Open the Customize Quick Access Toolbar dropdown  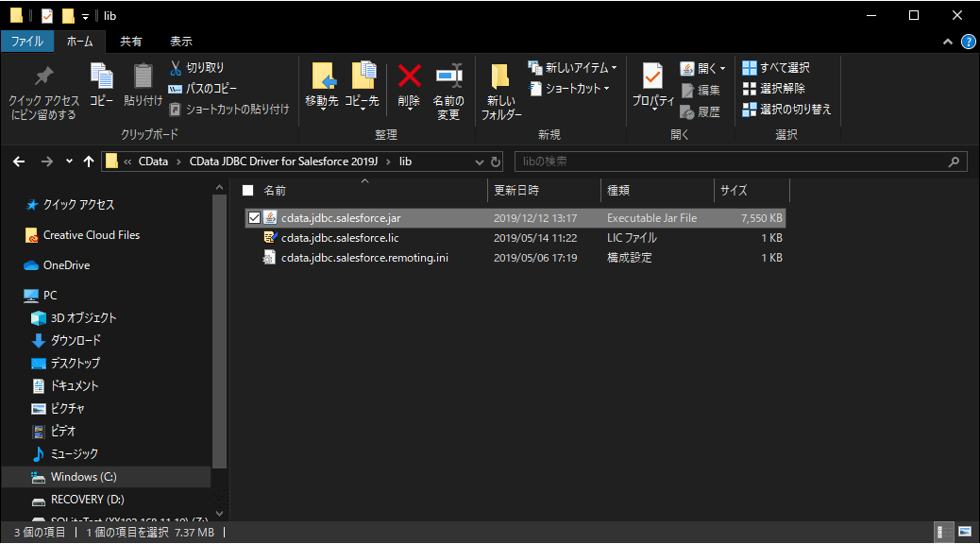[86, 16]
